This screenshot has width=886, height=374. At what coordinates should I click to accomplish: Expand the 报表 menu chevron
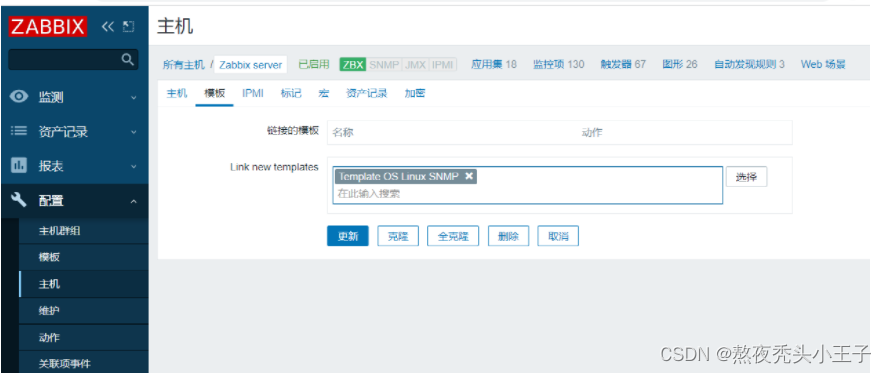(x=134, y=167)
